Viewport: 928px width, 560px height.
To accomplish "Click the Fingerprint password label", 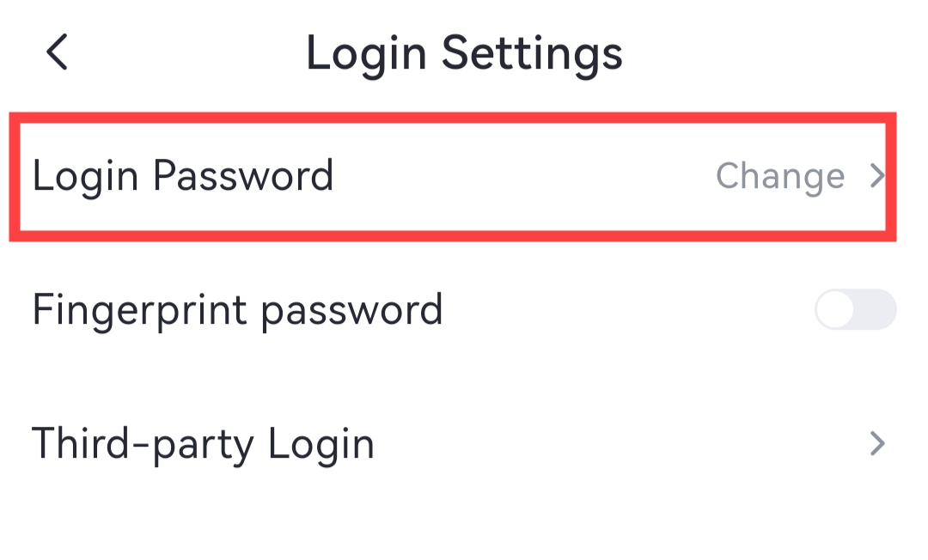I will point(237,310).
